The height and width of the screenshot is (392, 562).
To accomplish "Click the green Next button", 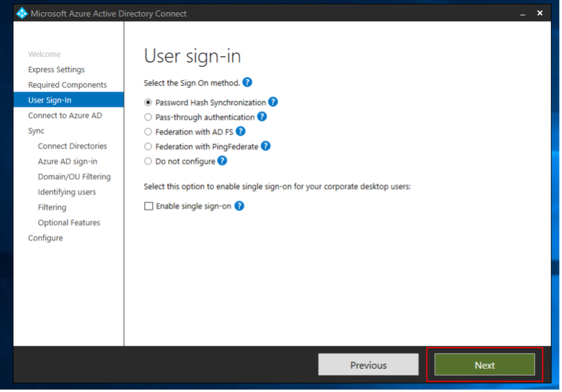I will [x=485, y=366].
